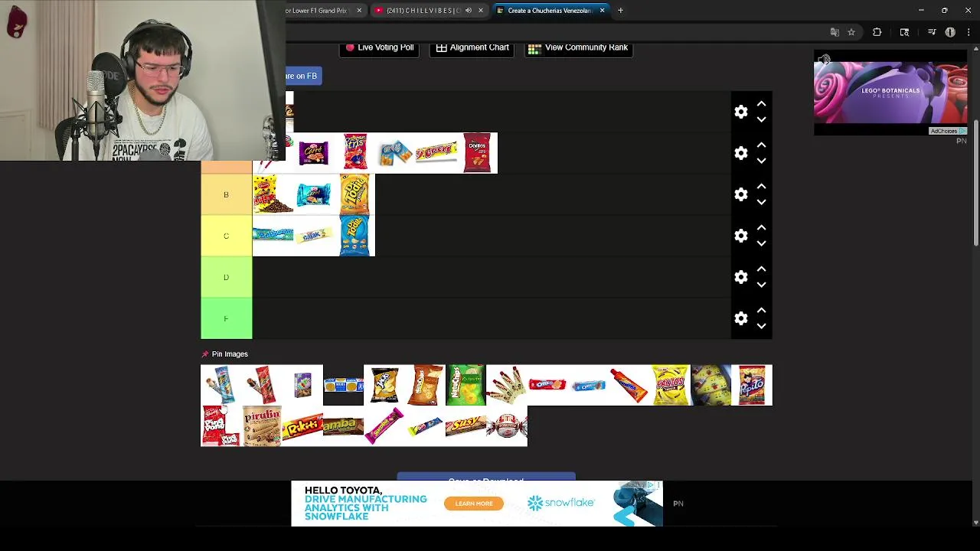
Task: Open the media controls icon in toolbar
Action: [932, 32]
